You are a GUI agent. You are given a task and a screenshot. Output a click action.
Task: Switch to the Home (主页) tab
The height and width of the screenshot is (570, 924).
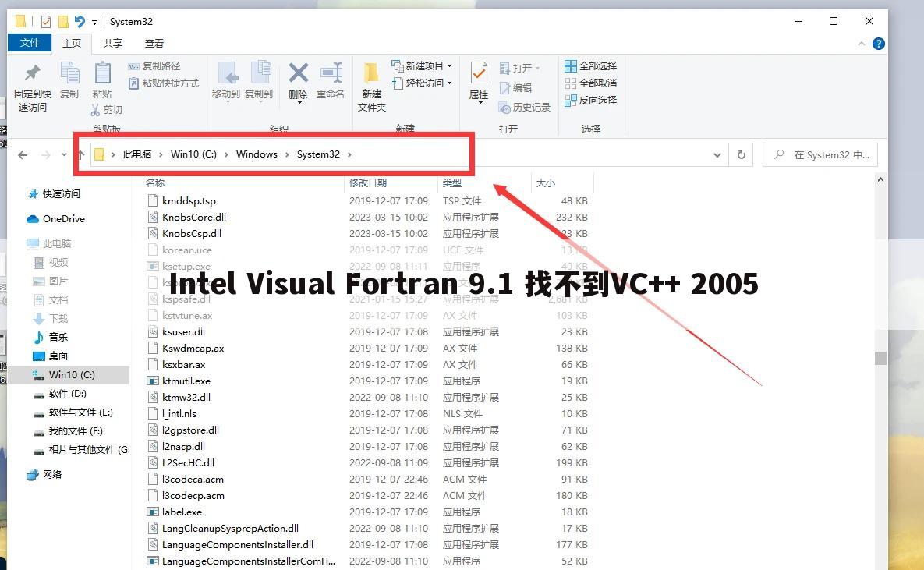pos(72,44)
